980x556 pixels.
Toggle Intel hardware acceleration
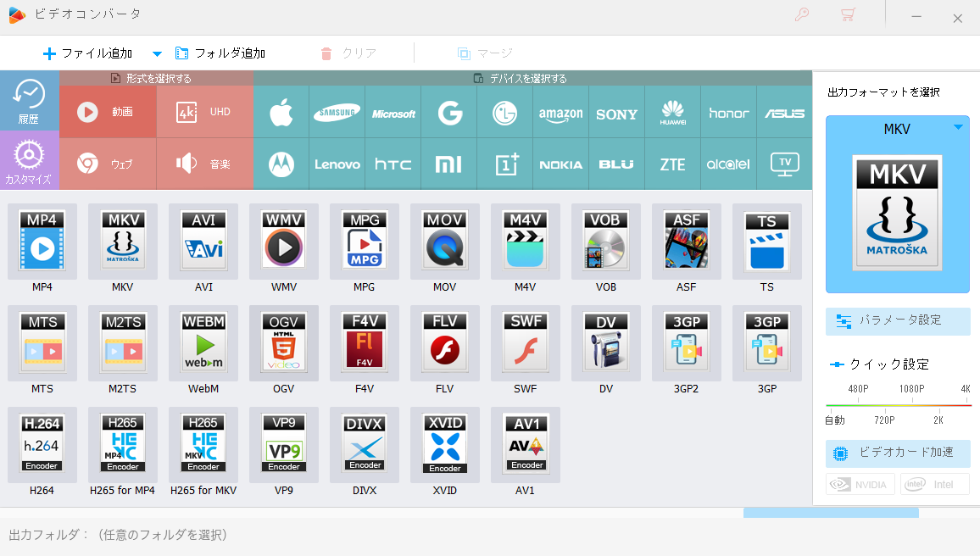(935, 484)
